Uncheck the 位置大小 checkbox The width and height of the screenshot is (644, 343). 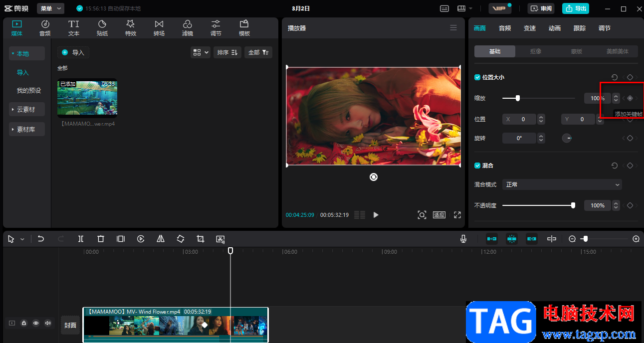[477, 77]
